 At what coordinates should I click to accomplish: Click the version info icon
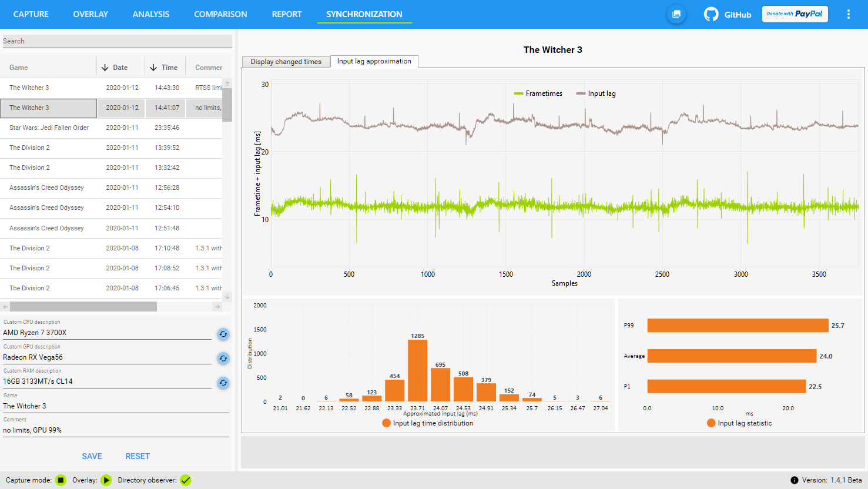[795, 480]
